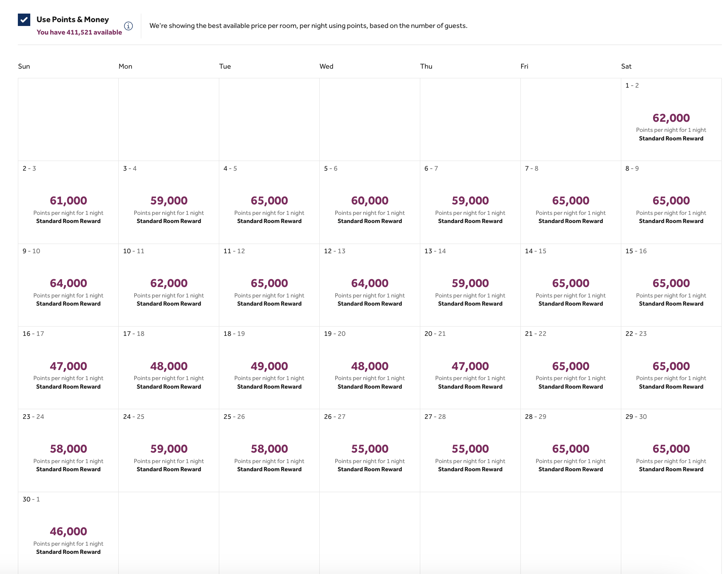Image resolution: width=728 pixels, height=574 pixels.
Task: Choose the 55,000 points rate on the 26th
Action: click(x=369, y=449)
